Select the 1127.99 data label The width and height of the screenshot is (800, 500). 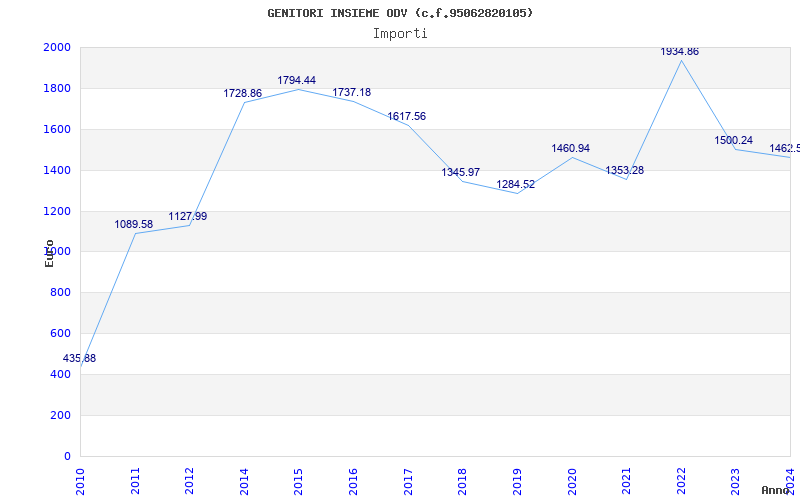coord(188,216)
